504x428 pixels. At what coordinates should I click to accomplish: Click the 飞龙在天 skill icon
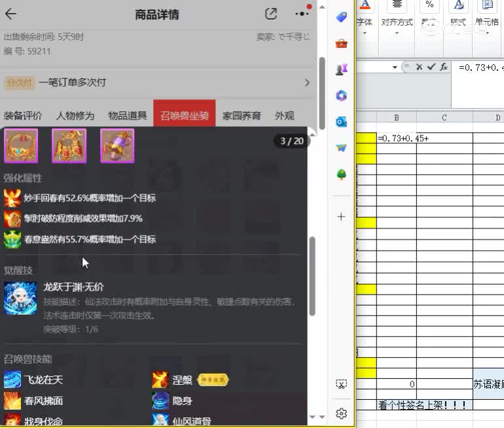[12, 380]
